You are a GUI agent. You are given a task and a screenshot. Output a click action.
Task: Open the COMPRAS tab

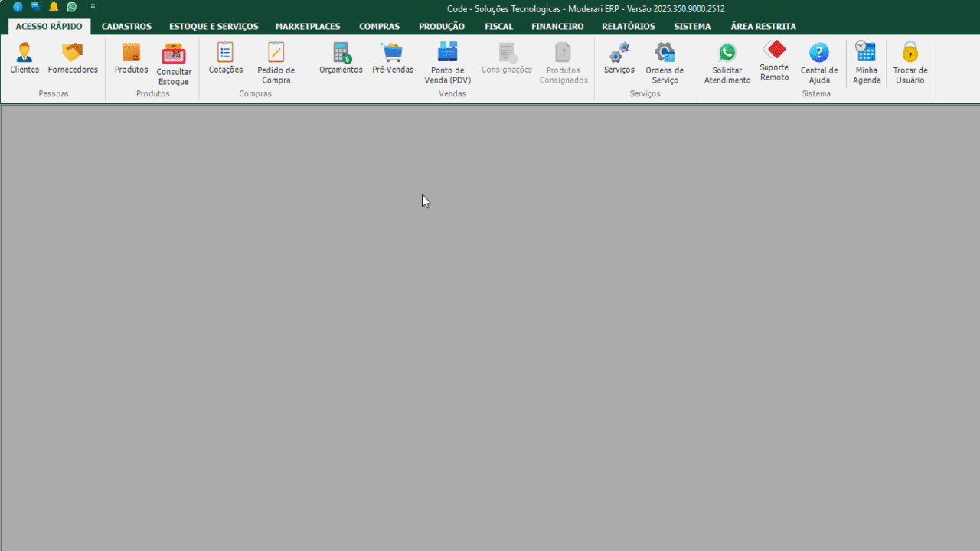click(x=380, y=26)
